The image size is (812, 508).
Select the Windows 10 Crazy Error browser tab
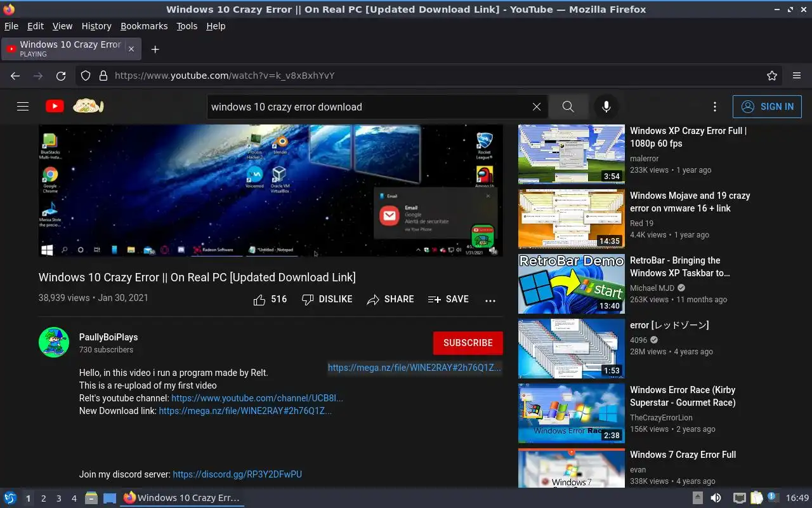(x=70, y=49)
